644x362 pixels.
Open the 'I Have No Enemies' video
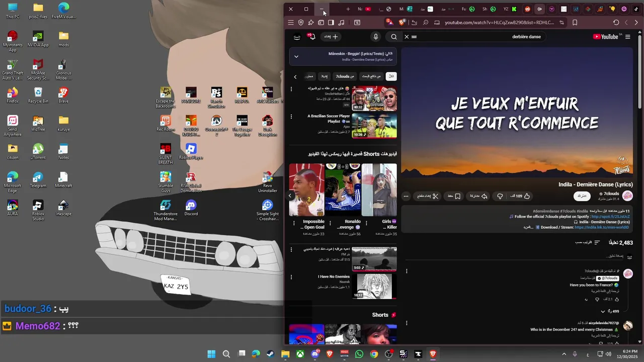374,286
